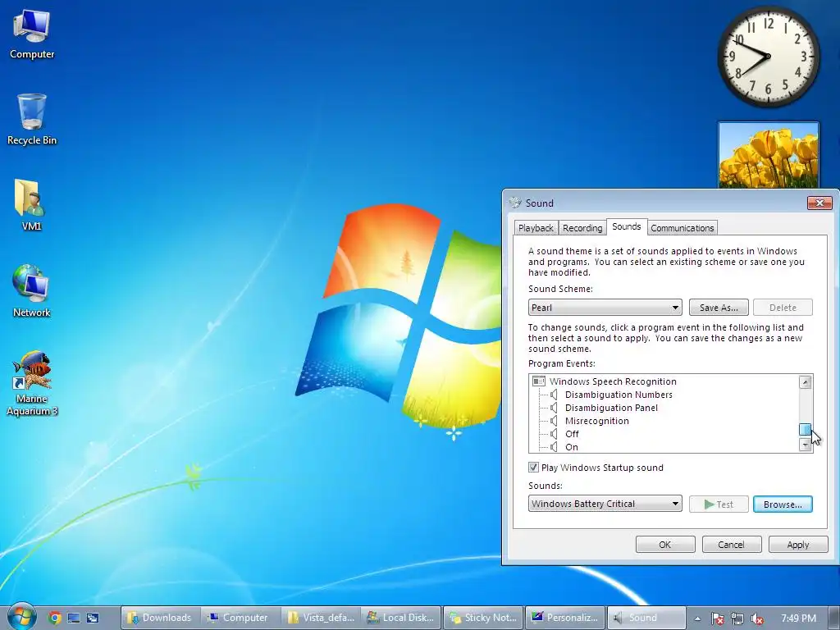Uncheck Play Windows Startup sound

(533, 467)
